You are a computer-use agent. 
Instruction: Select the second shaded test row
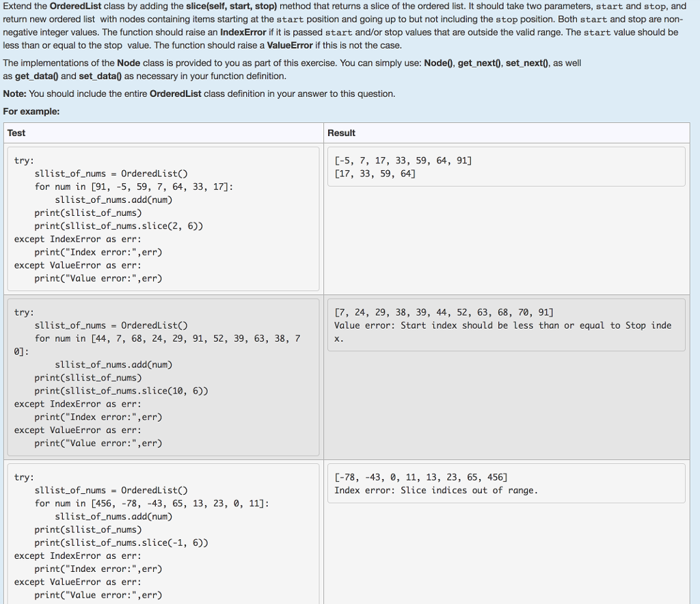[x=349, y=376]
